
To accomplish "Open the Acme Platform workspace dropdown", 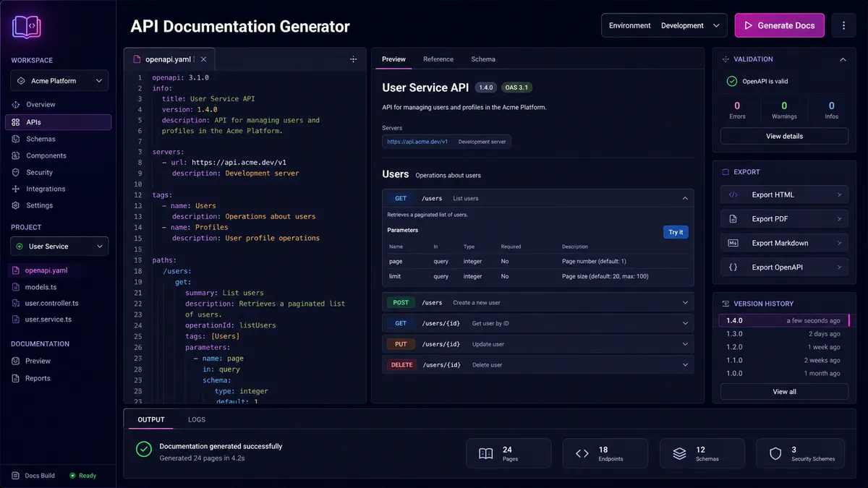I will tap(59, 81).
